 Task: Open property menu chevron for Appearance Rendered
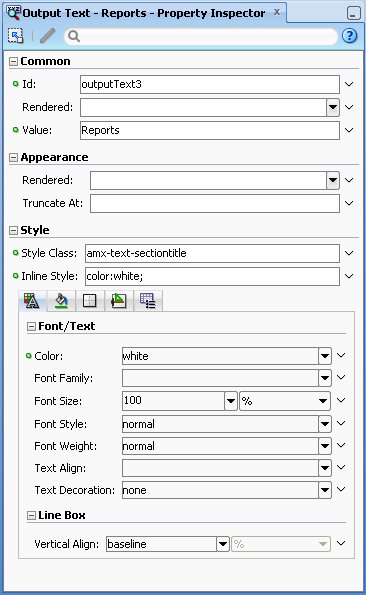349,180
